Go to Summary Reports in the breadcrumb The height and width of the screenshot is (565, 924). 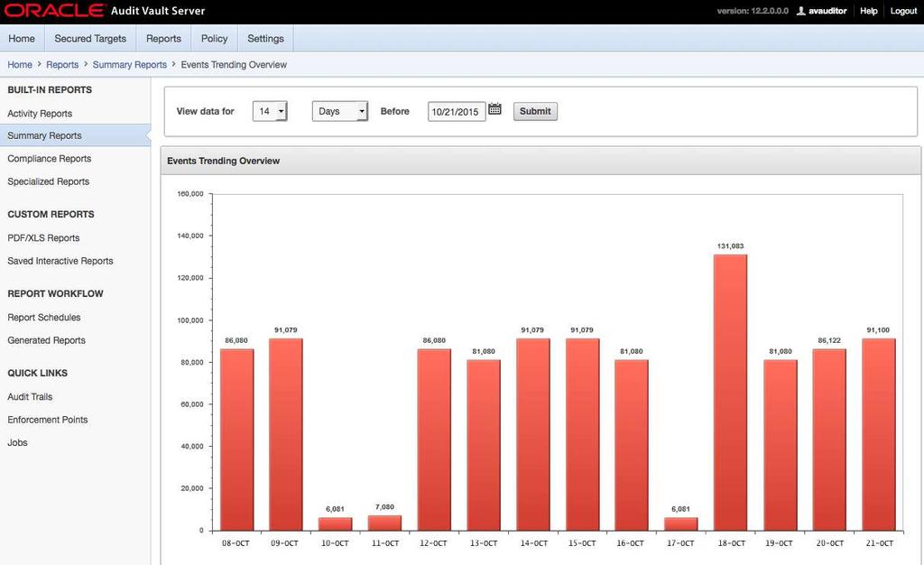(x=130, y=65)
